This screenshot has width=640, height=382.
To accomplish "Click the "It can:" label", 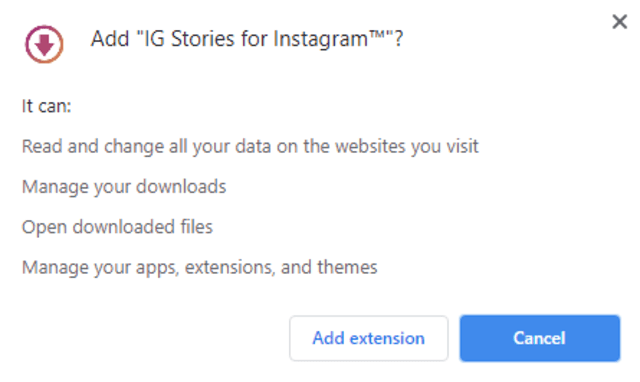I will click(x=47, y=106).
